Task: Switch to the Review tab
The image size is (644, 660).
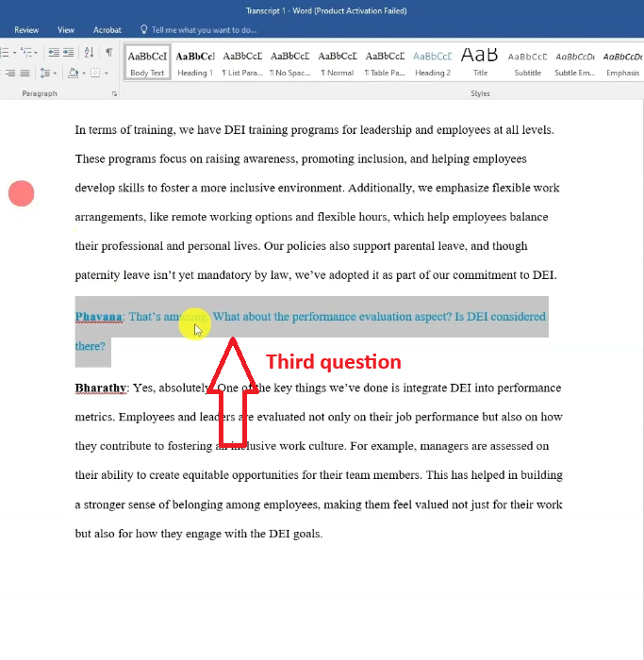Action: [26, 30]
